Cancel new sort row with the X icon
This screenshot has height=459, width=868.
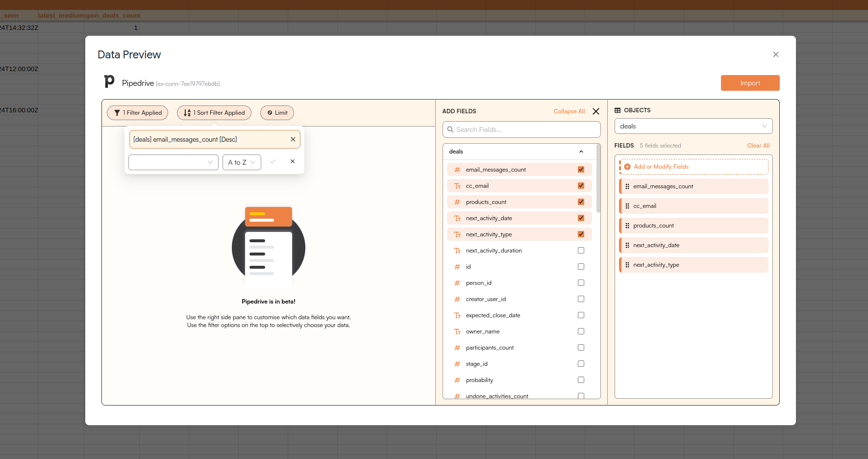pos(293,161)
